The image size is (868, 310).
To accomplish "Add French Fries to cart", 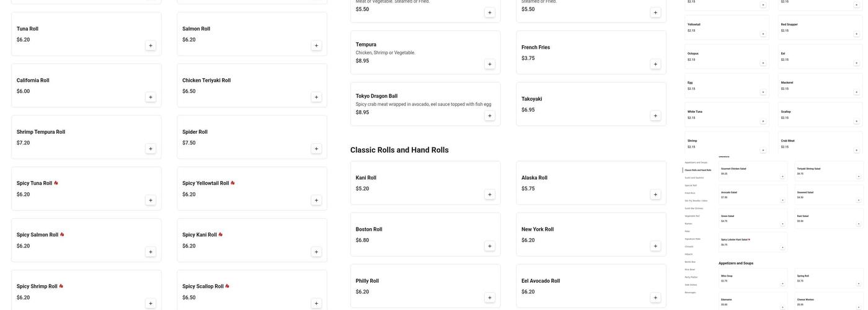I will click(x=655, y=64).
